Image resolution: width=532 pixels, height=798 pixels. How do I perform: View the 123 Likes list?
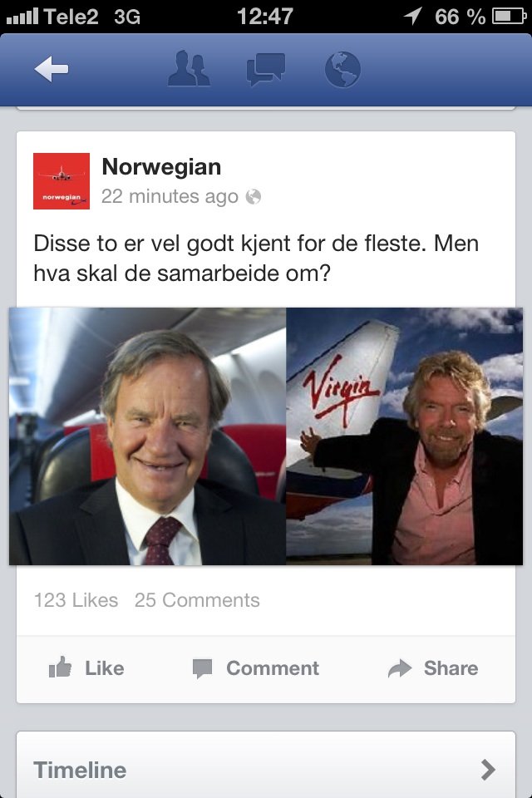pyautogui.click(x=76, y=600)
